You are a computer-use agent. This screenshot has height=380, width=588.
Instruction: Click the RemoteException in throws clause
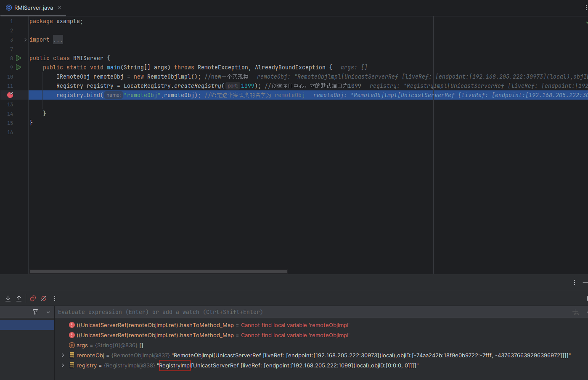click(x=223, y=67)
